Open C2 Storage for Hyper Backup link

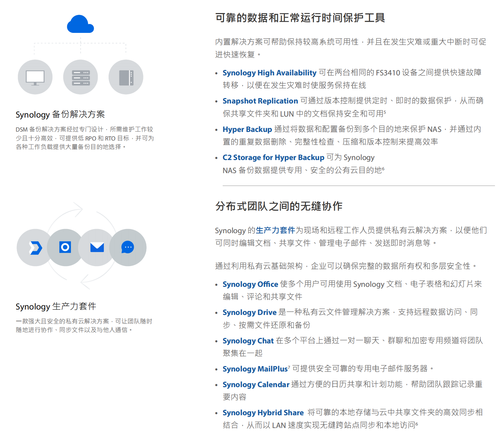tap(273, 157)
